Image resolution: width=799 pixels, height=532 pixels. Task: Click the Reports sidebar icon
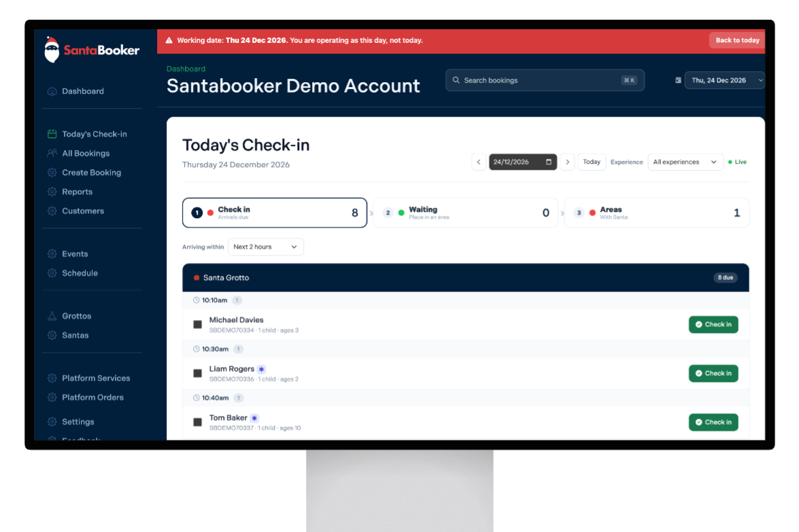click(52, 192)
